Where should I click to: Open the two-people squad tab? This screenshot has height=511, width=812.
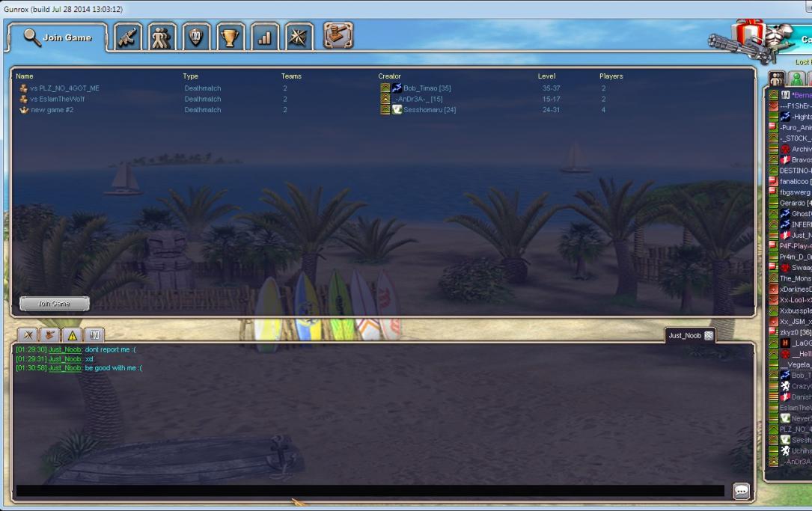click(160, 37)
